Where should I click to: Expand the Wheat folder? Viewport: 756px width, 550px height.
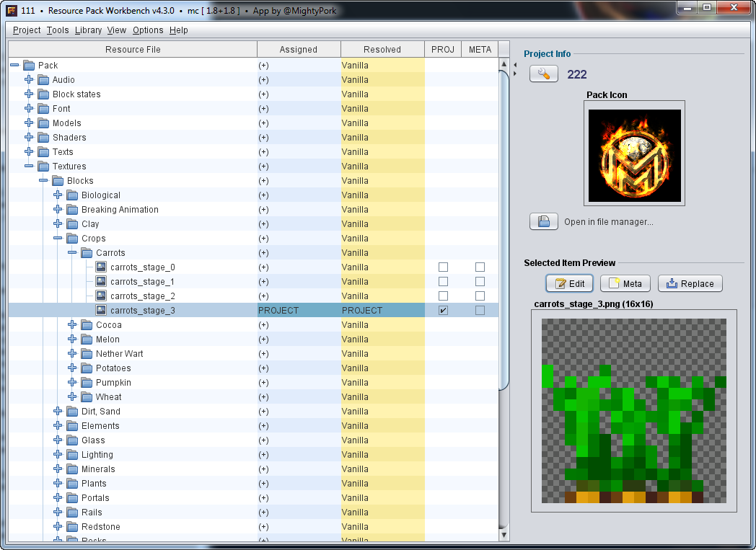tap(72, 397)
